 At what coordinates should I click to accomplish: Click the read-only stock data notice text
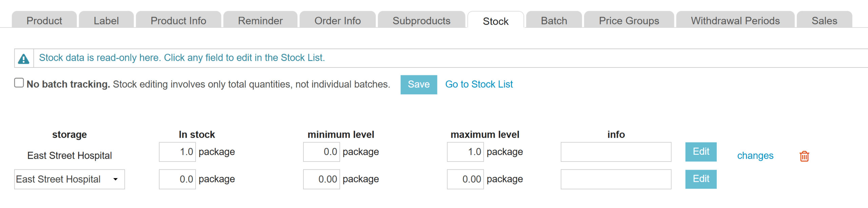point(182,58)
